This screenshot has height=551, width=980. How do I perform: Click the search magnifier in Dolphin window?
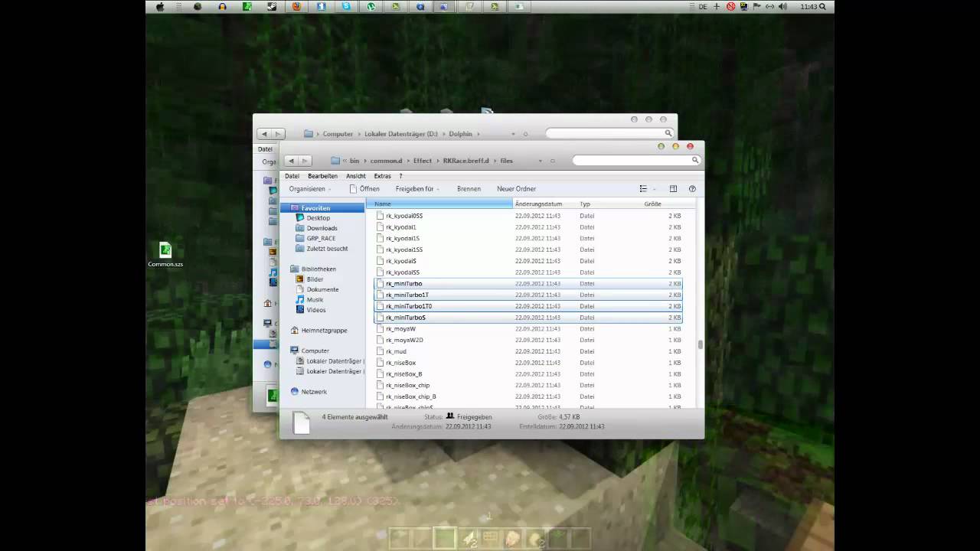click(x=668, y=133)
